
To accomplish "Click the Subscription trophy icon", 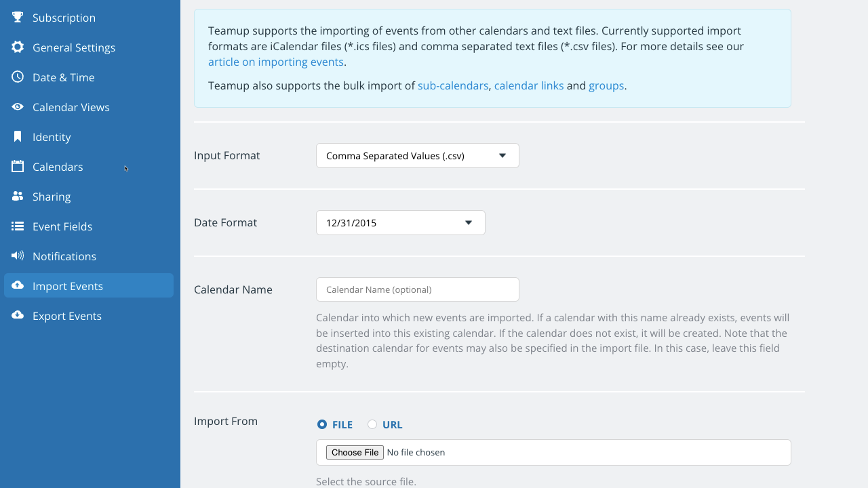I will (x=18, y=18).
